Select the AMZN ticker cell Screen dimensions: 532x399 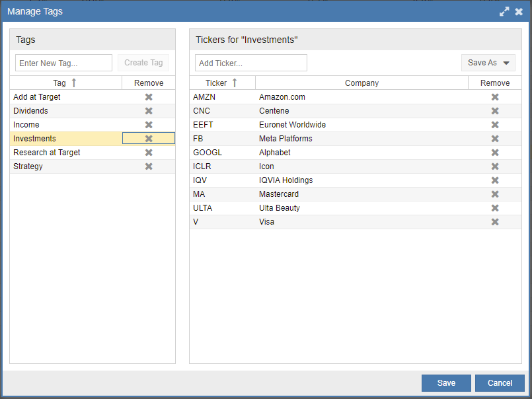(223, 97)
